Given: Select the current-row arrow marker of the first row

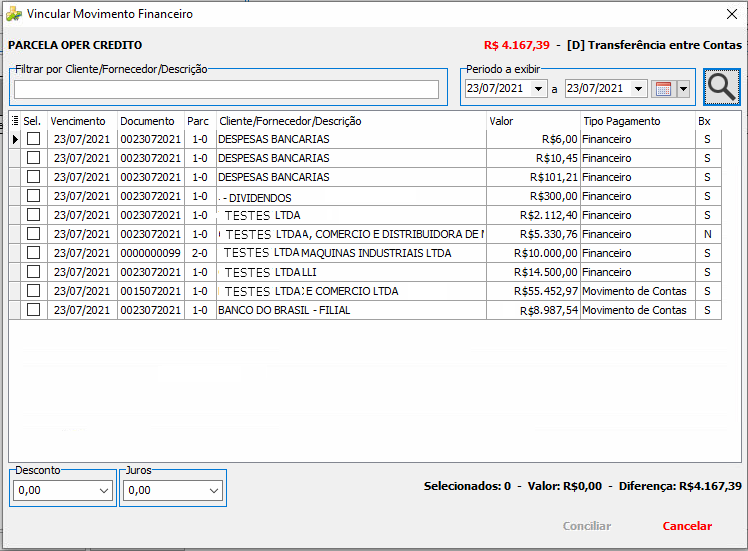Looking at the screenshot, I should click(15, 139).
